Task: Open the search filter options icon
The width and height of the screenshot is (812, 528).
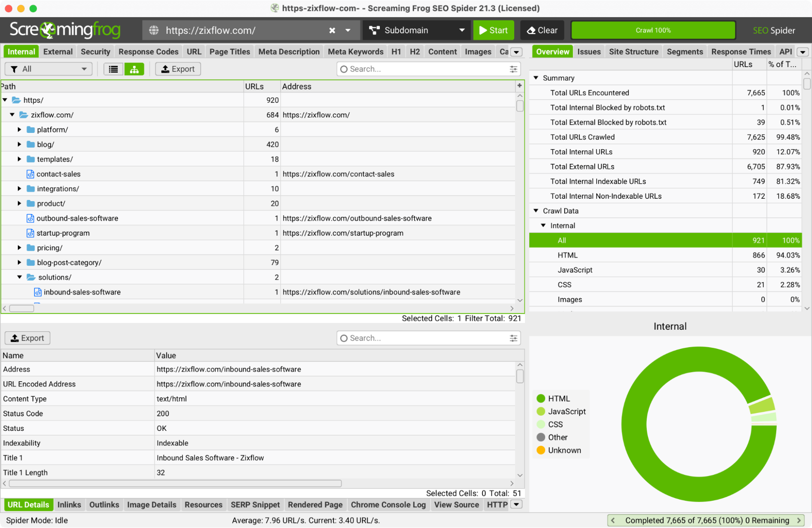Action: [x=513, y=69]
